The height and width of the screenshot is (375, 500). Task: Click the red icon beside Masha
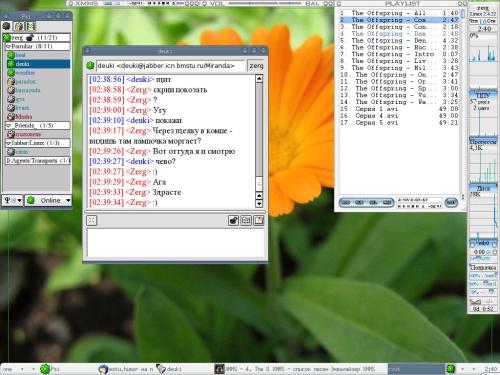pyautogui.click(x=11, y=117)
